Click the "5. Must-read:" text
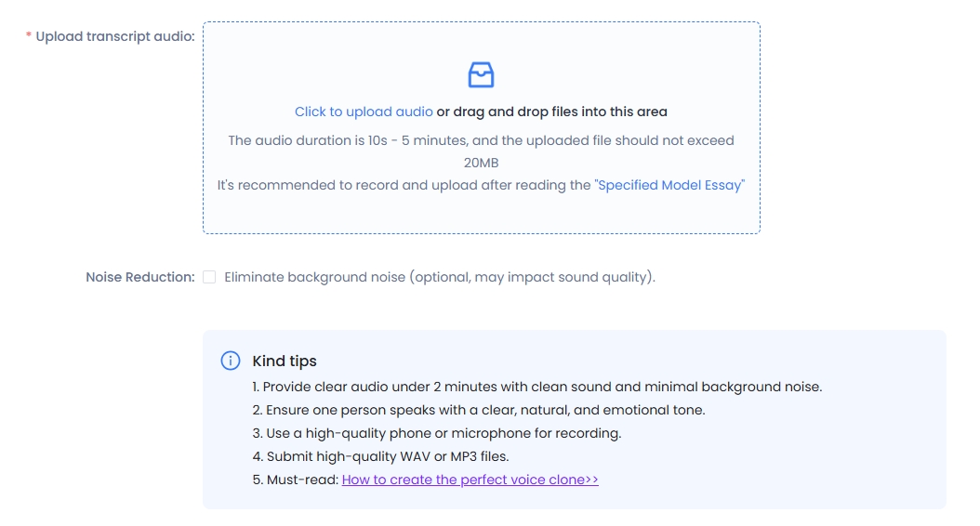980x526 pixels. (x=296, y=480)
